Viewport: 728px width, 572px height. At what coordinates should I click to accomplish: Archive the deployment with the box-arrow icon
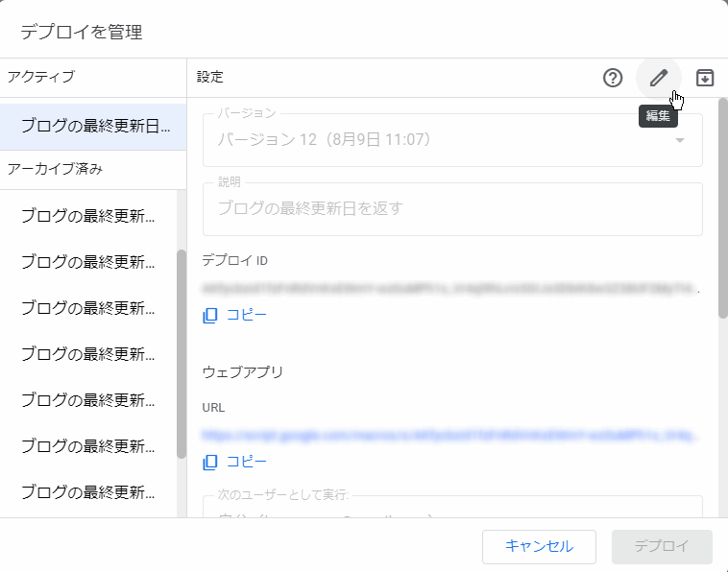(x=705, y=78)
